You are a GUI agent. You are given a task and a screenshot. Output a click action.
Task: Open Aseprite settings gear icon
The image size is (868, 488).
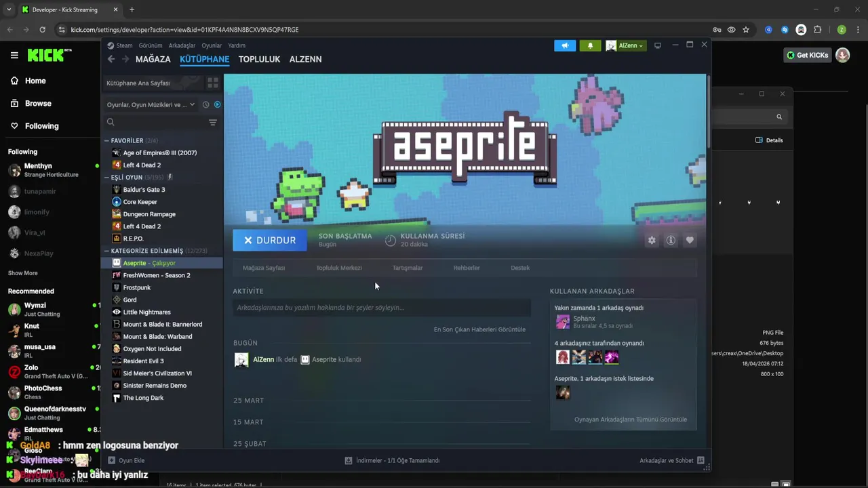pyautogui.click(x=652, y=240)
